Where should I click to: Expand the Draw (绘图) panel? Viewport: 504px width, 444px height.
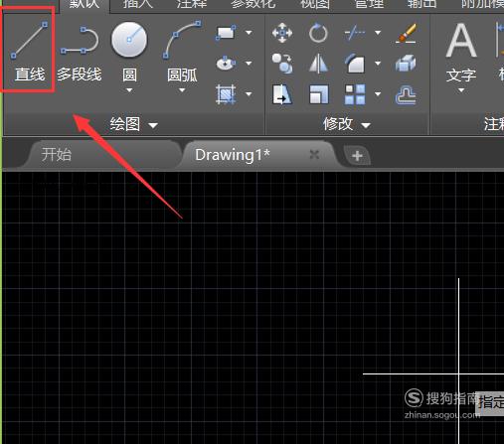click(133, 125)
